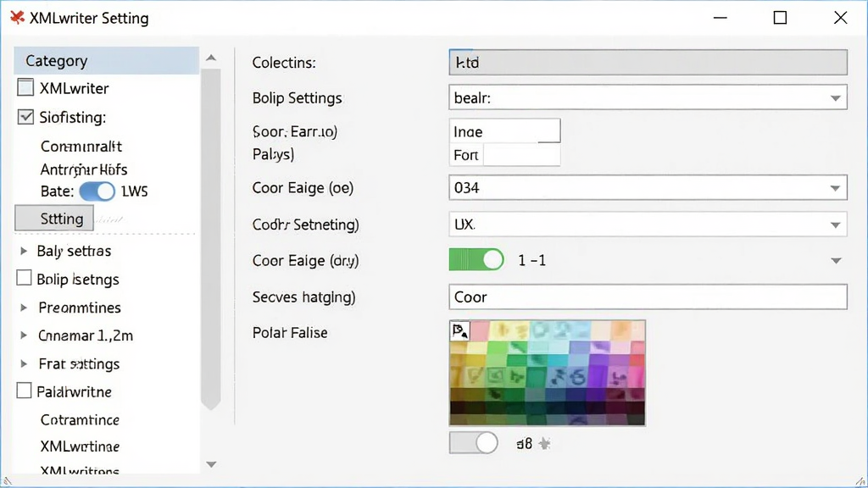Expand the Baly settras tree node

pos(24,251)
